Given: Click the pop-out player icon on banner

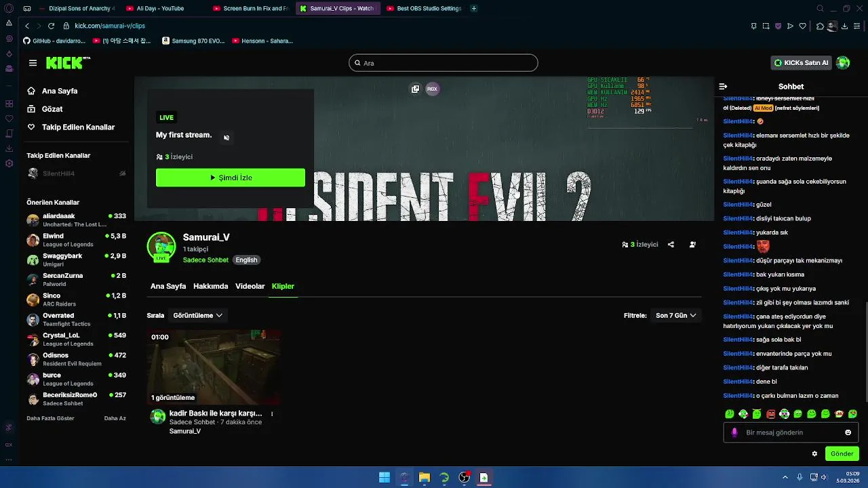Looking at the screenshot, I should pyautogui.click(x=415, y=89).
